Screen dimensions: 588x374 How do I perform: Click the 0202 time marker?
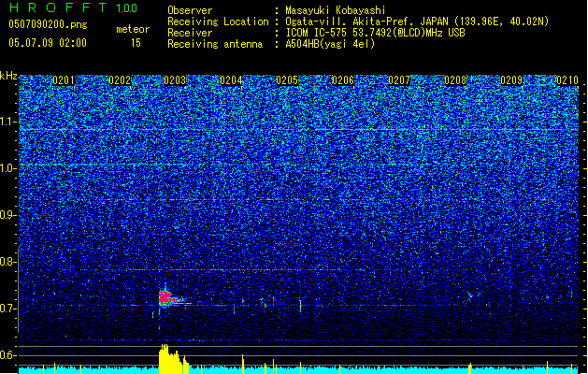120,80
